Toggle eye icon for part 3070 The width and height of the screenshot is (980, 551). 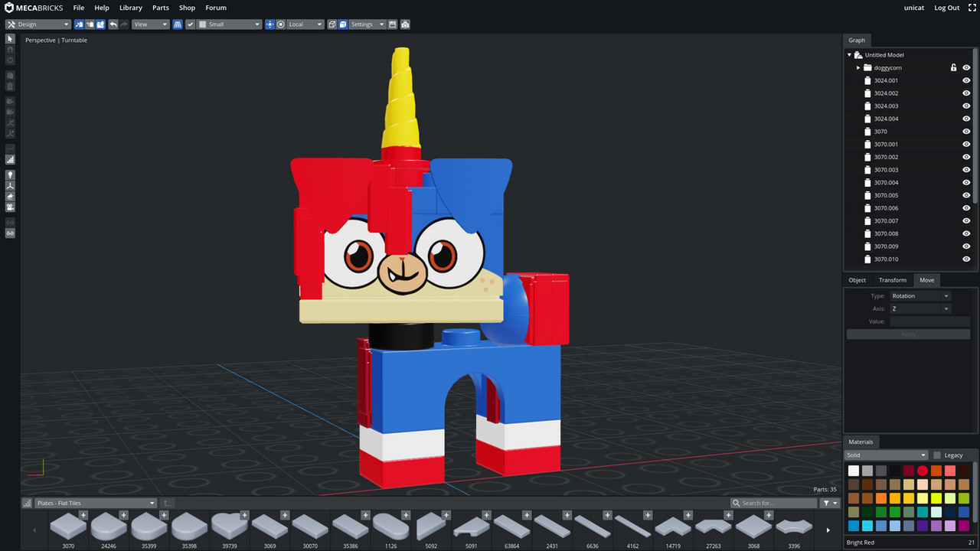966,132
